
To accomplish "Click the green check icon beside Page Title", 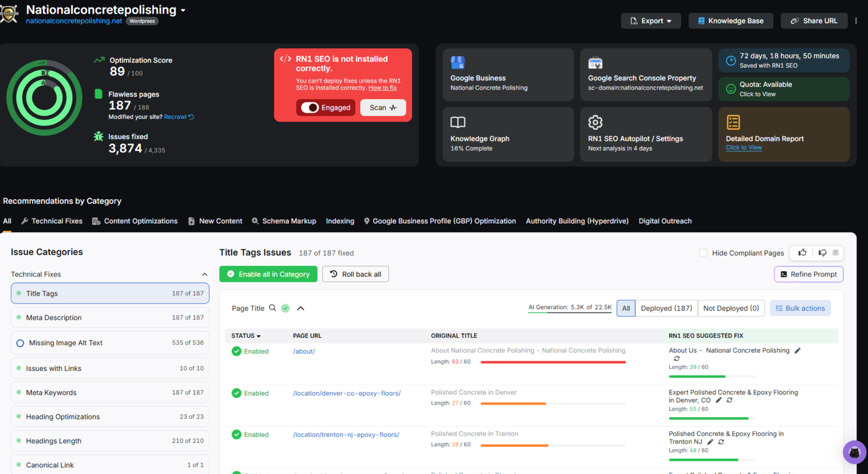I will coord(285,308).
